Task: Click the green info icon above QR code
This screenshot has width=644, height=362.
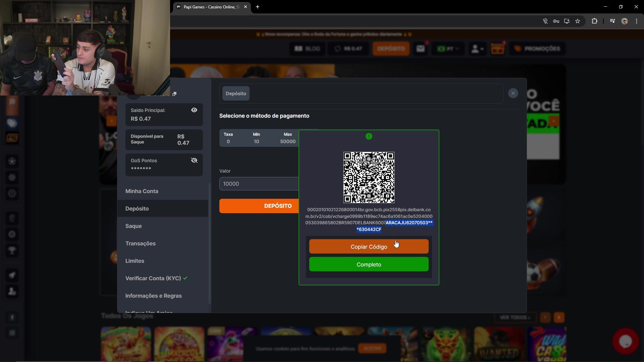Action: 369,136
